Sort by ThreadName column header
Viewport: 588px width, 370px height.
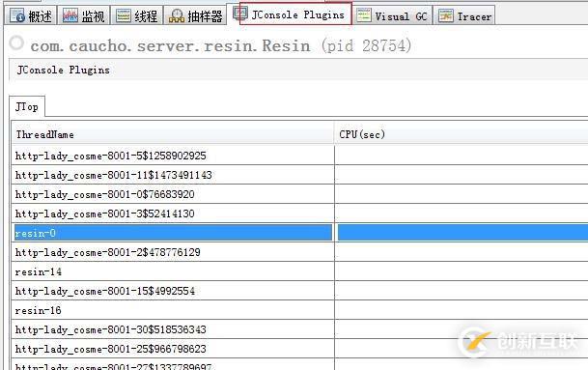(173, 134)
